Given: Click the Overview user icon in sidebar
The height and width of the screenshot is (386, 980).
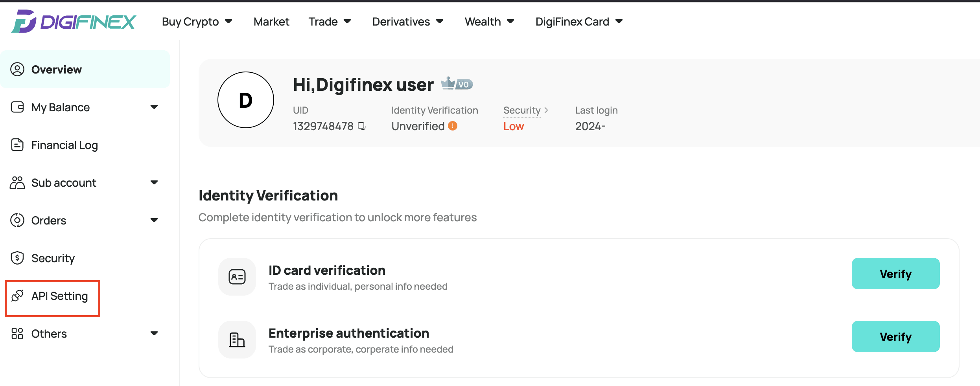Looking at the screenshot, I should click(17, 70).
